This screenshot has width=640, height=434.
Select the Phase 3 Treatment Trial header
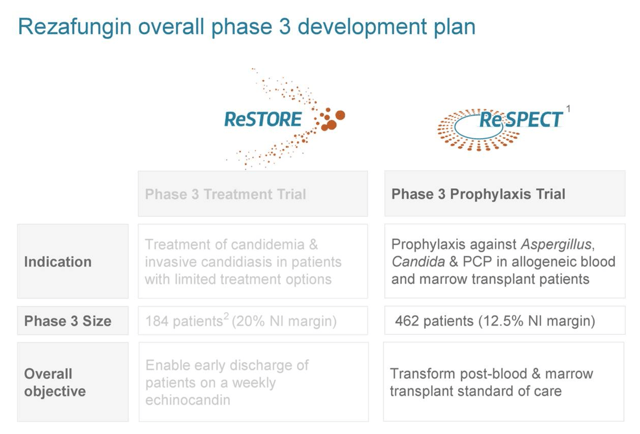[x=253, y=194]
